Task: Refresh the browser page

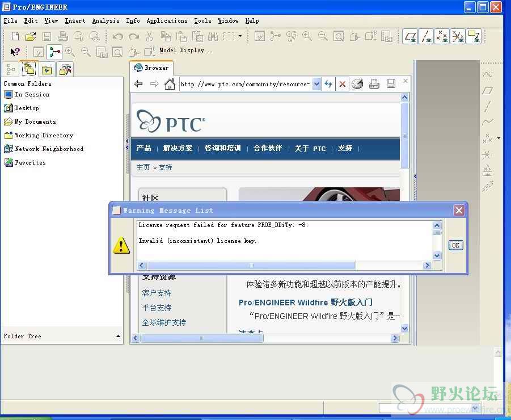Action: point(328,84)
